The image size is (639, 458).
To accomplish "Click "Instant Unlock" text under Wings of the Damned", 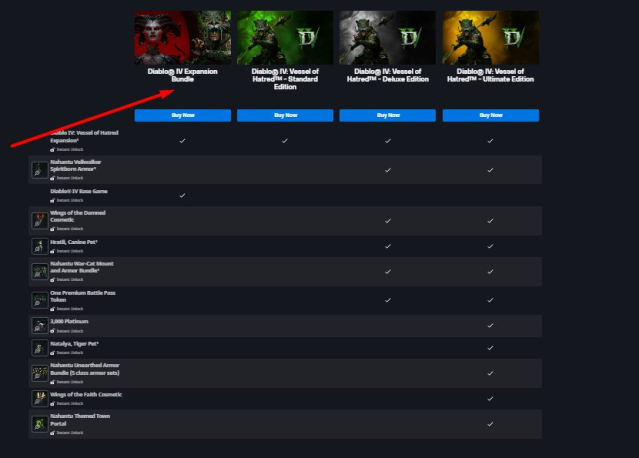I will point(70,229).
